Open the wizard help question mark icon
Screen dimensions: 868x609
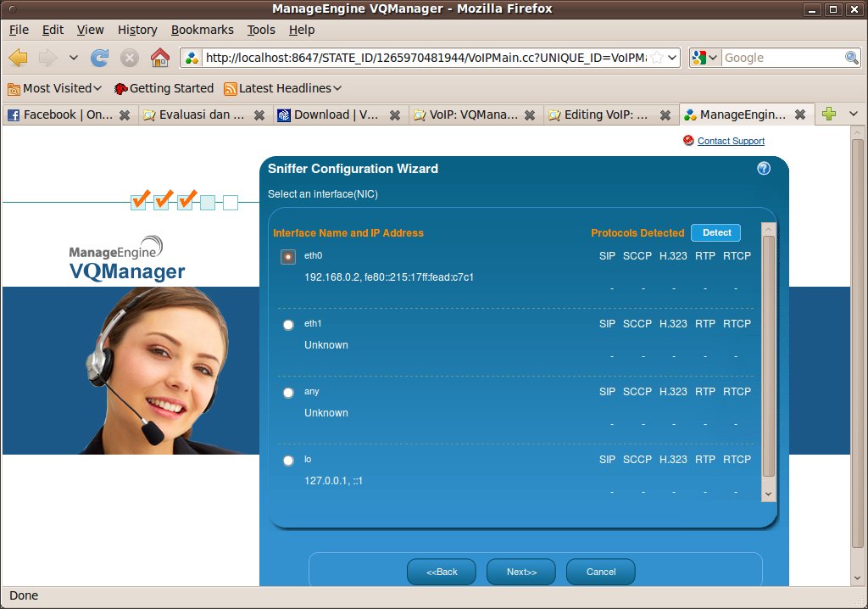click(x=764, y=169)
